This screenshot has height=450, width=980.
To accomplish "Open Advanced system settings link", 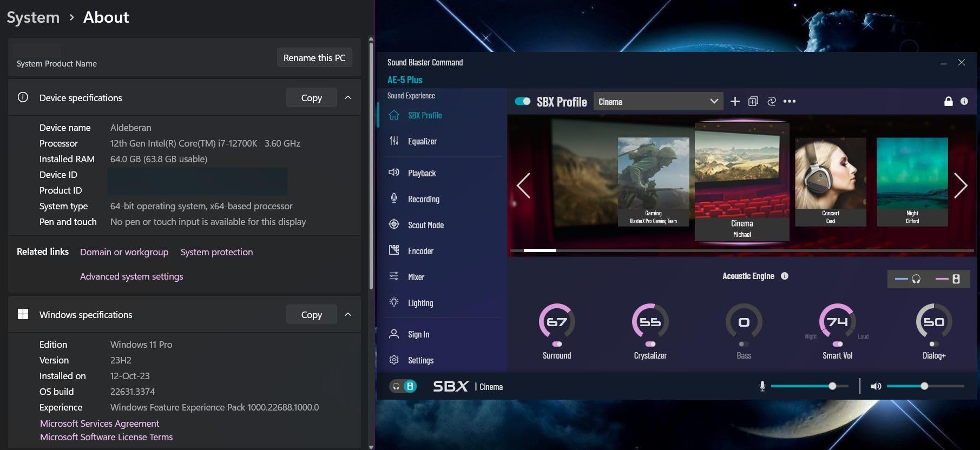I will (x=131, y=276).
